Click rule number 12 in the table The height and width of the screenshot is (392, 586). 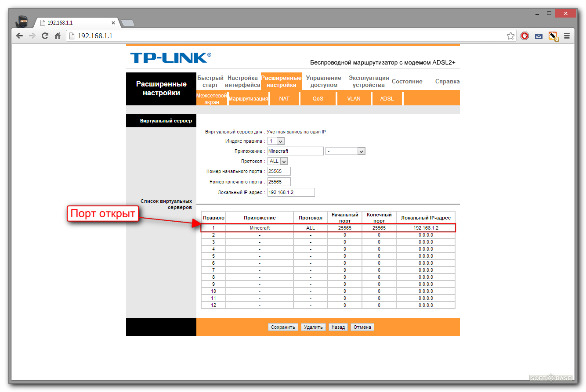point(213,305)
